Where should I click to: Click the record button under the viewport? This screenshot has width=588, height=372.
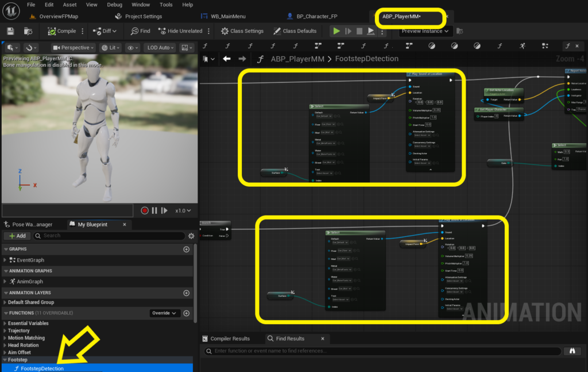tap(144, 210)
